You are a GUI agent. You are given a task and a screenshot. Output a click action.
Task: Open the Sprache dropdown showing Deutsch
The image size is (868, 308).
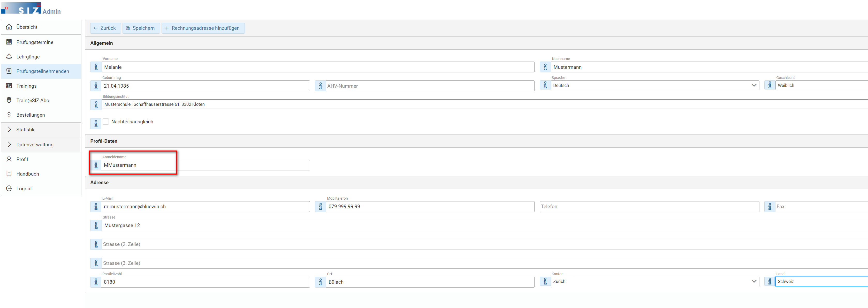coord(655,85)
